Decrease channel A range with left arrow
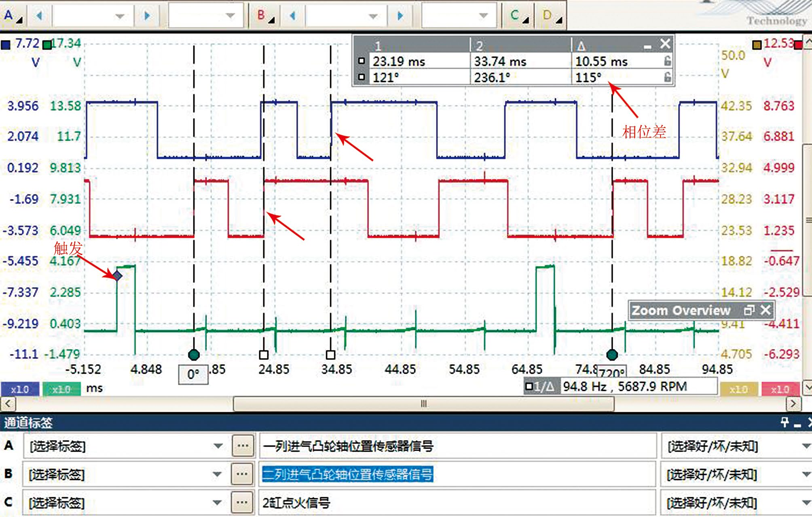The width and height of the screenshot is (812, 517). point(39,16)
